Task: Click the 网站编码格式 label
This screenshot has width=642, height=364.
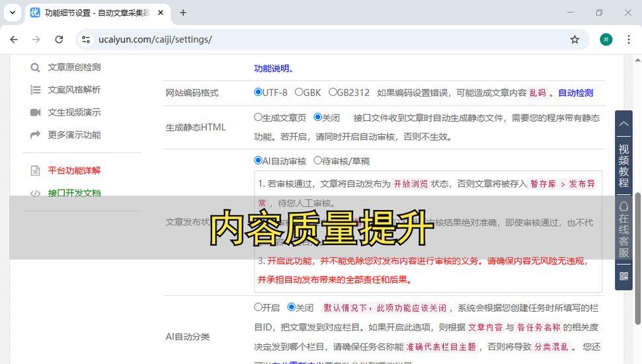Action: click(x=192, y=93)
